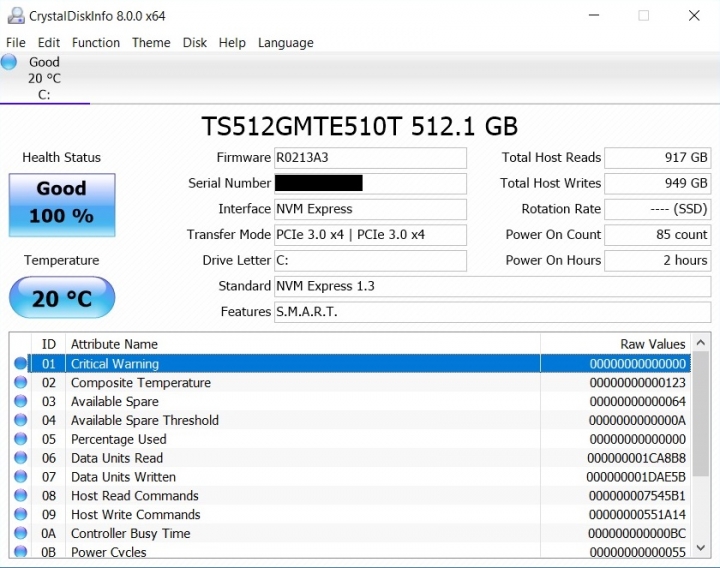This screenshot has width=720, height=568.
Task: Click status circle for Power Cycles row
Action: 21,551
